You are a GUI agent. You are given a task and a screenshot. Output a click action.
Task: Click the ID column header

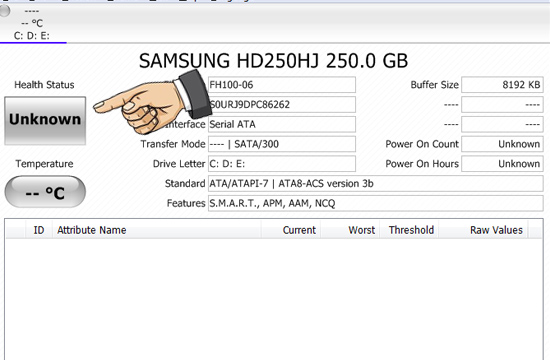(x=39, y=230)
